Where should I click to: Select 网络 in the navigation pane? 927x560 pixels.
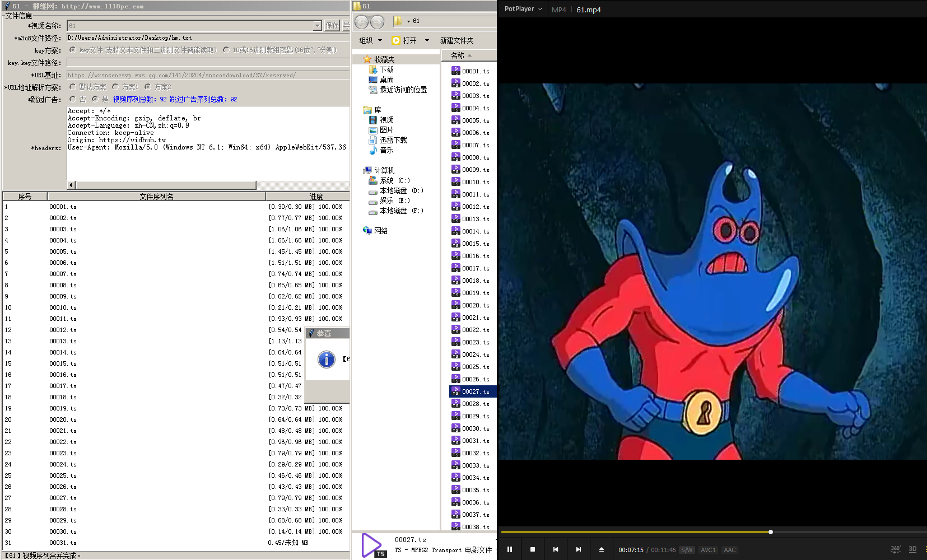(x=375, y=231)
